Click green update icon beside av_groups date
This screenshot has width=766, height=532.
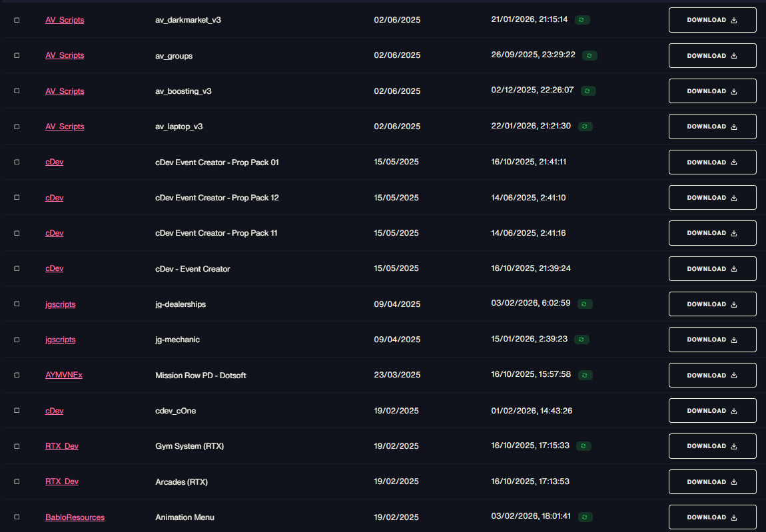pos(589,56)
